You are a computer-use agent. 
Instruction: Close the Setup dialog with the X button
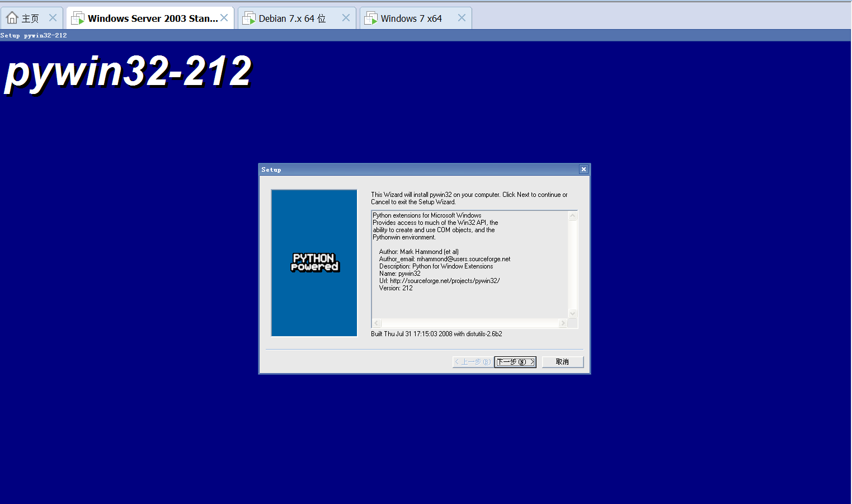pyautogui.click(x=583, y=169)
